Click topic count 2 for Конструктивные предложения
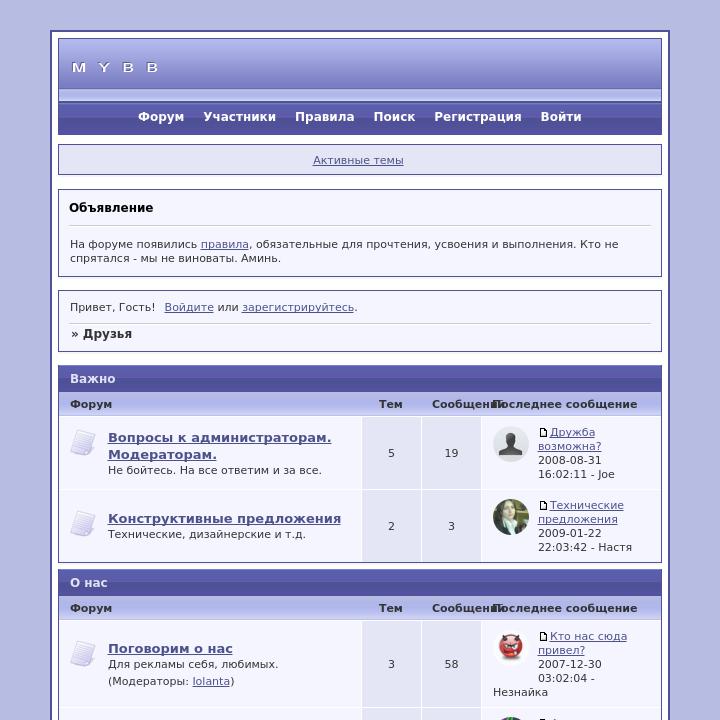 point(391,526)
